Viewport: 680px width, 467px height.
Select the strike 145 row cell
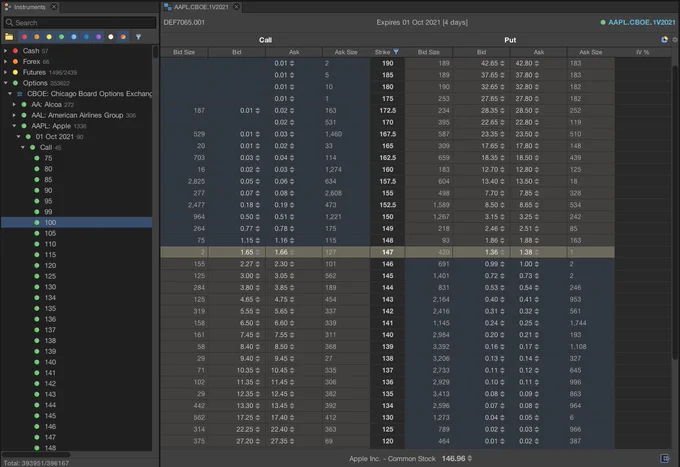point(388,276)
